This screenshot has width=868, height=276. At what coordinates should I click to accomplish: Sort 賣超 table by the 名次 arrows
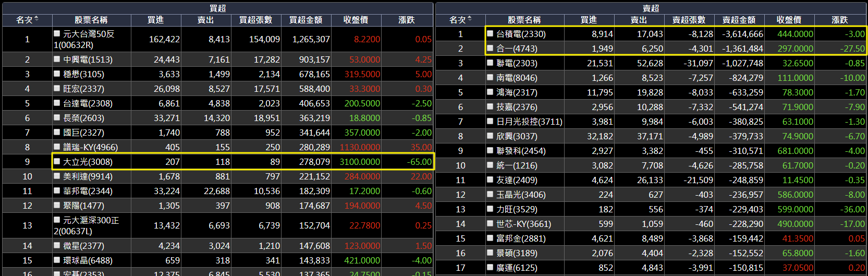point(470,19)
